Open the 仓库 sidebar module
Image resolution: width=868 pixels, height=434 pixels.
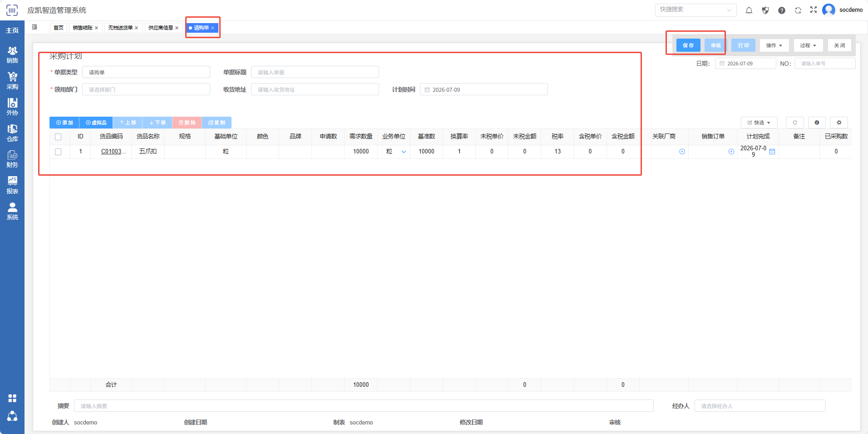pos(12,133)
